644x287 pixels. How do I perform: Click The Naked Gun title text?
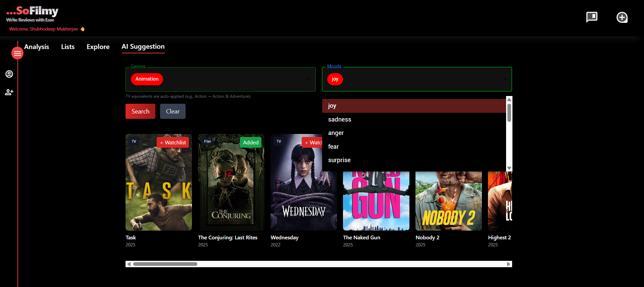361,237
